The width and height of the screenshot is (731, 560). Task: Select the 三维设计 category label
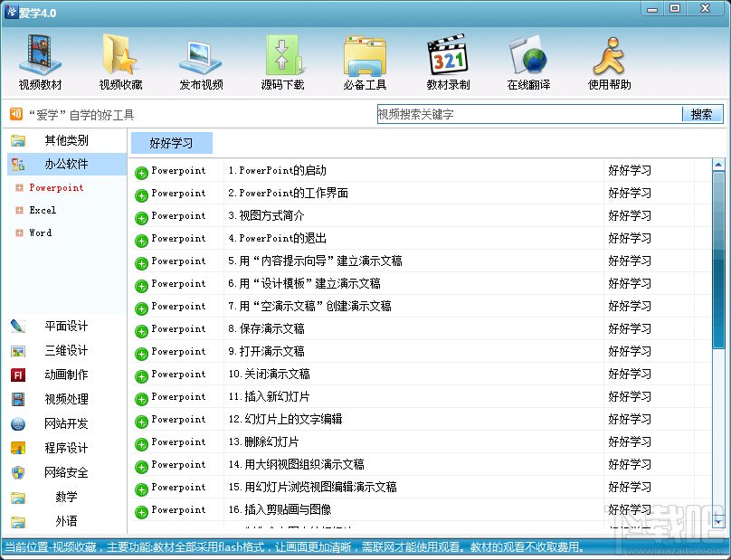coord(66,350)
